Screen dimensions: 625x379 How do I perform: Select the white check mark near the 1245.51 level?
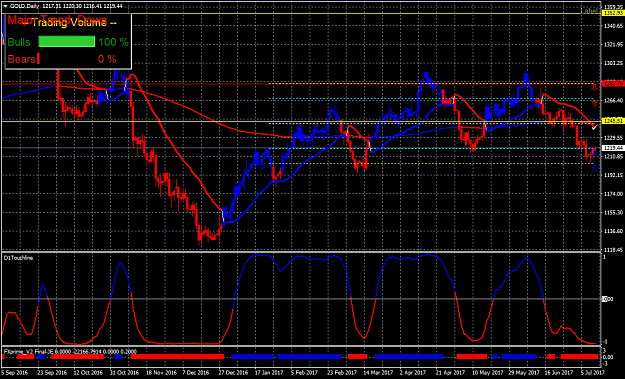594,127
